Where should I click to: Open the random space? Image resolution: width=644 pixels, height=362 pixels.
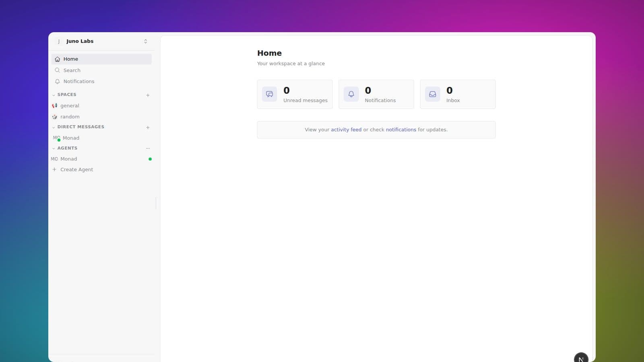[x=101, y=117]
